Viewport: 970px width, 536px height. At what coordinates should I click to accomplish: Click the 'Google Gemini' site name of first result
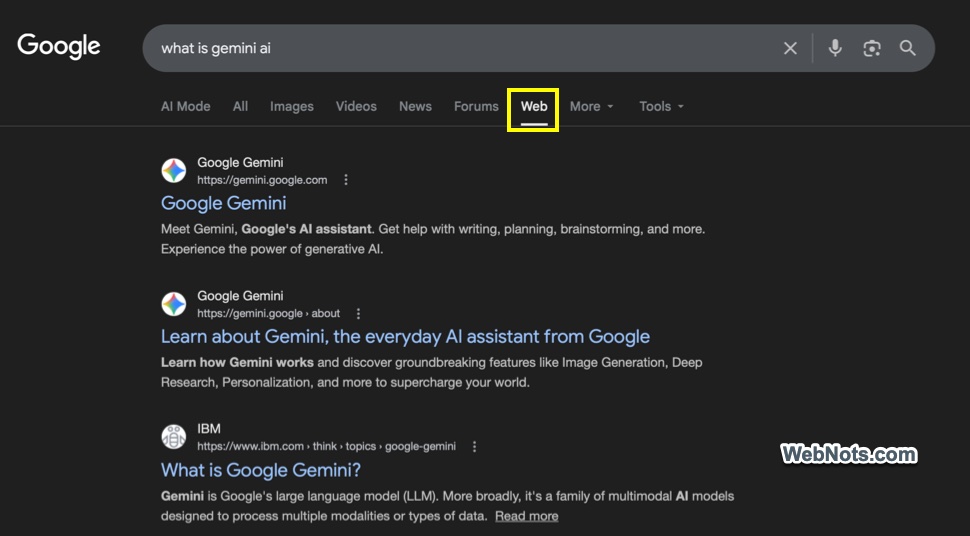click(x=240, y=162)
